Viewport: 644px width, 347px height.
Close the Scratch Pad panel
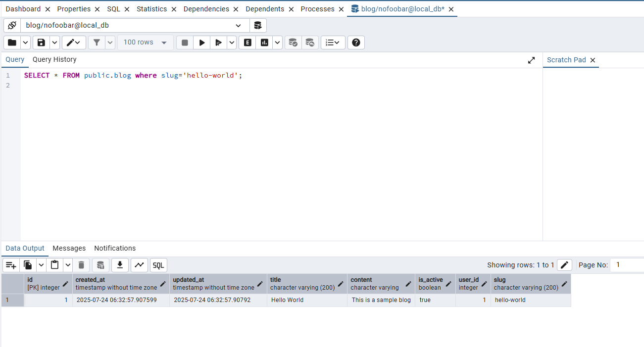tap(593, 60)
